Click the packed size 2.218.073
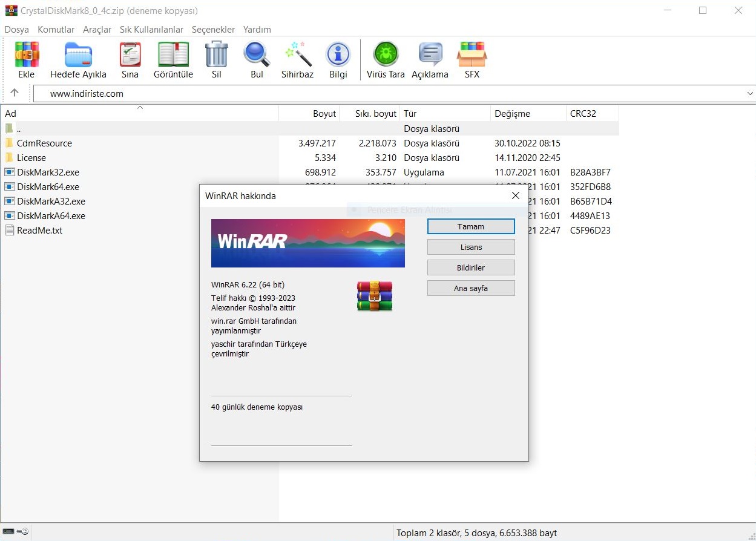 click(x=378, y=143)
